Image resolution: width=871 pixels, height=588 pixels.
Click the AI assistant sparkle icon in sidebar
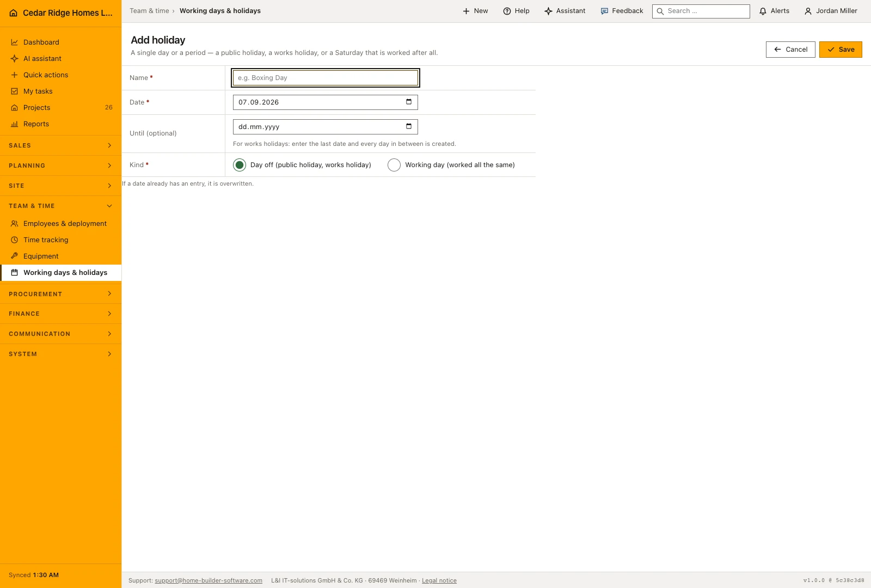tap(15, 59)
